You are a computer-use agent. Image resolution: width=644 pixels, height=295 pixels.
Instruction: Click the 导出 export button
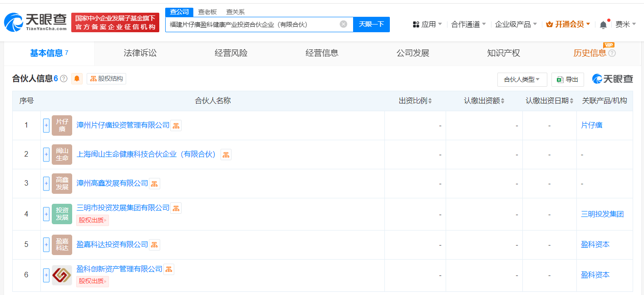point(567,79)
